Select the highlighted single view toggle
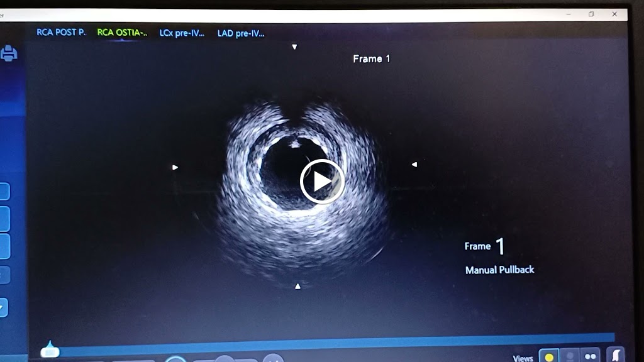The width and height of the screenshot is (644, 362). click(549, 356)
